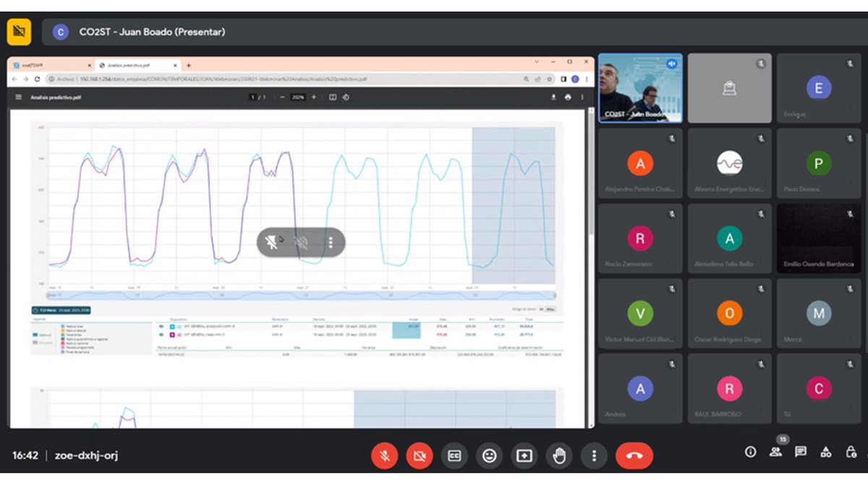
Task: Download the Analisis predictivo PDF
Action: tap(553, 97)
